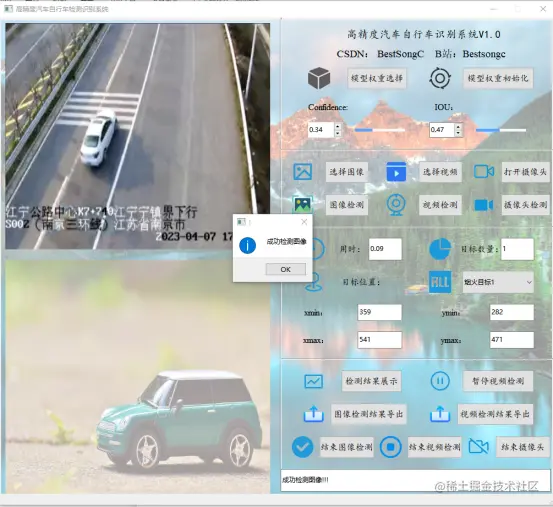Decrease the Confidence value with the down arrow
This screenshot has height=507, width=553.
click(x=338, y=133)
